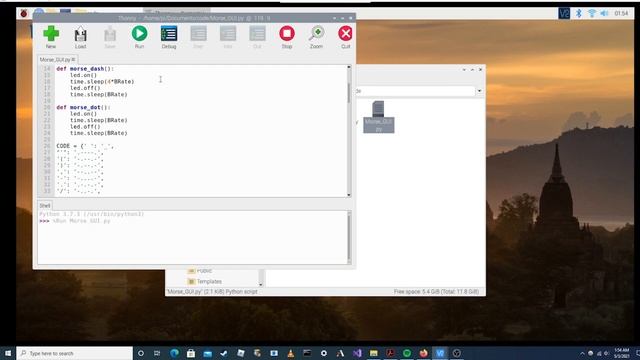Click the editor scrollbar down arrow
640x360 pixels.
coord(349,195)
